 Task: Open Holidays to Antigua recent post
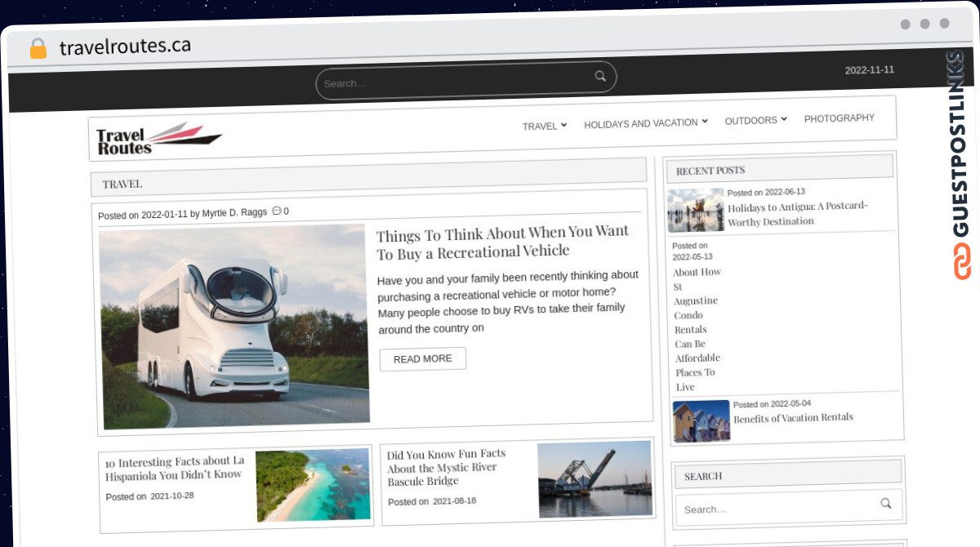(798, 213)
